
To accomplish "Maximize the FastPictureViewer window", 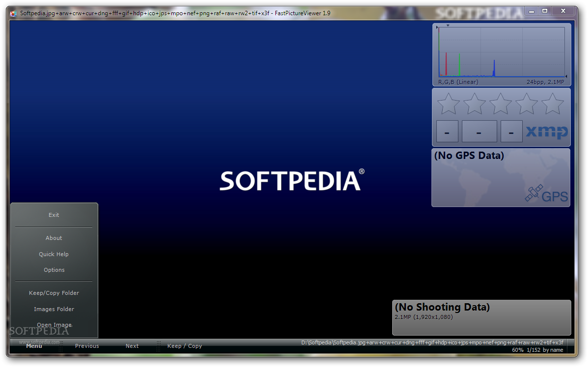I will tap(545, 12).
